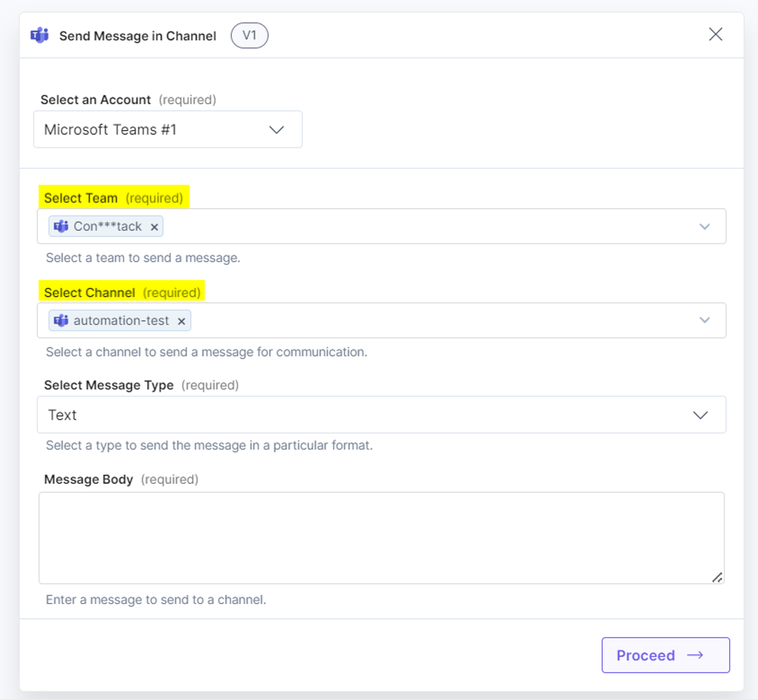Click the 'Select Team' field label
Screen dimensions: 758x700
click(x=81, y=198)
